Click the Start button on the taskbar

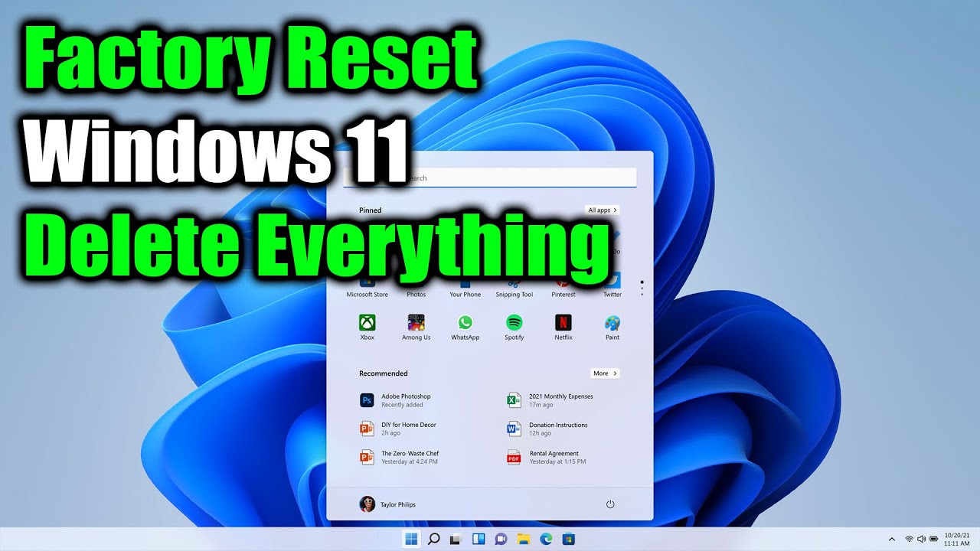point(411,539)
